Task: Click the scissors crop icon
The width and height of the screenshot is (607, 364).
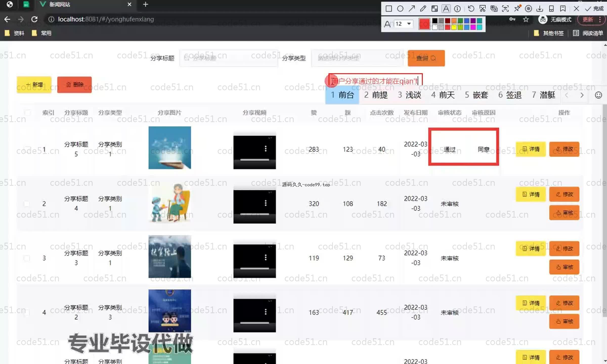Action: [482, 9]
